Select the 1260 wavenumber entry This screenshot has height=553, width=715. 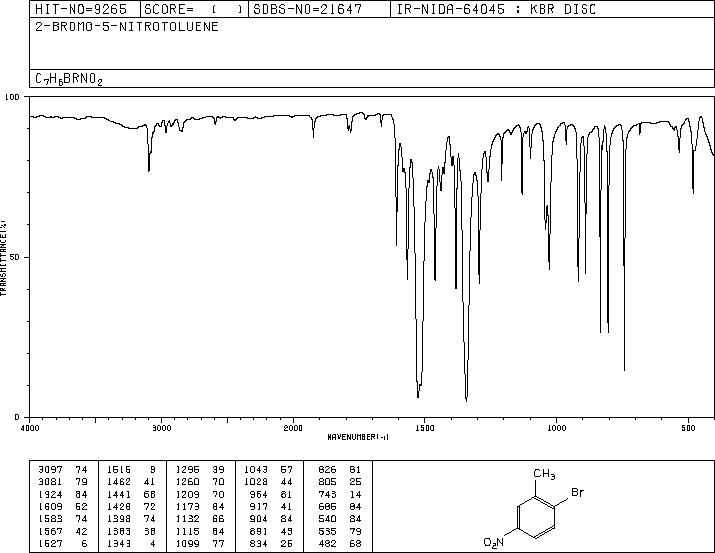click(x=188, y=482)
